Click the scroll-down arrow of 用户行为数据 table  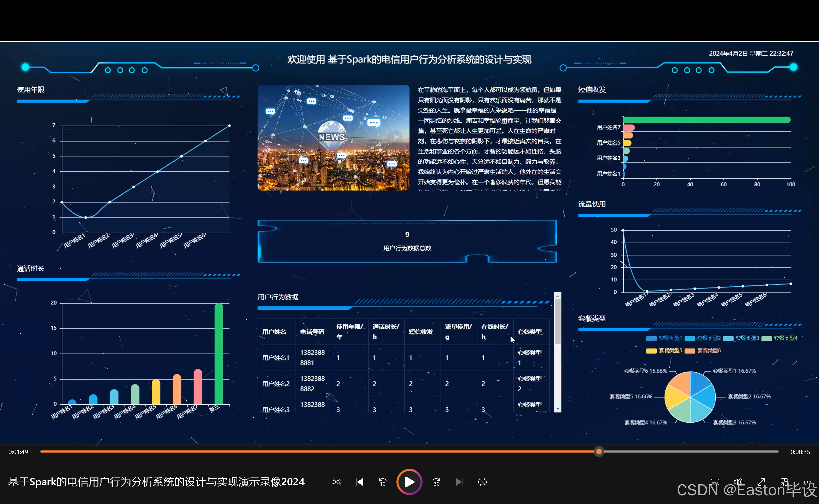(x=557, y=409)
